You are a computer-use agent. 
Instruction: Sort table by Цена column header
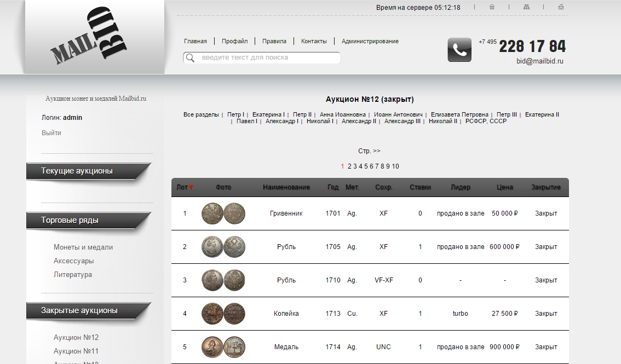pos(504,187)
